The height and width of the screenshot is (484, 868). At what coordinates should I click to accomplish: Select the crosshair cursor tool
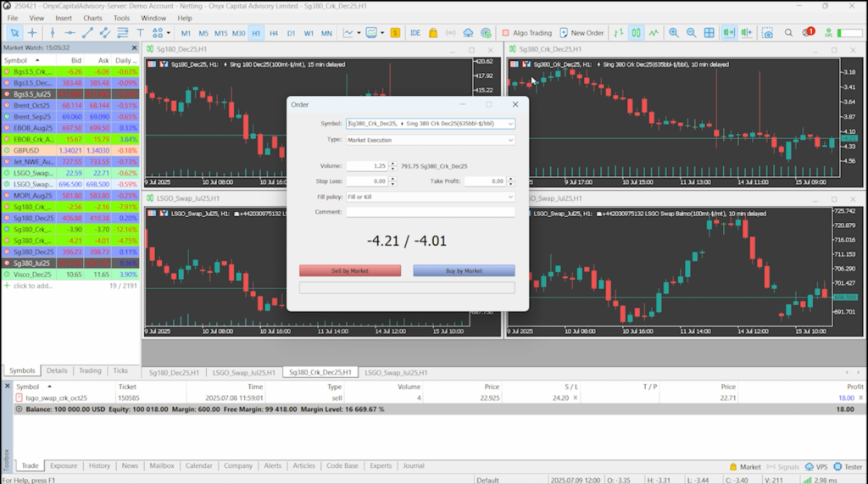pyautogui.click(x=32, y=33)
